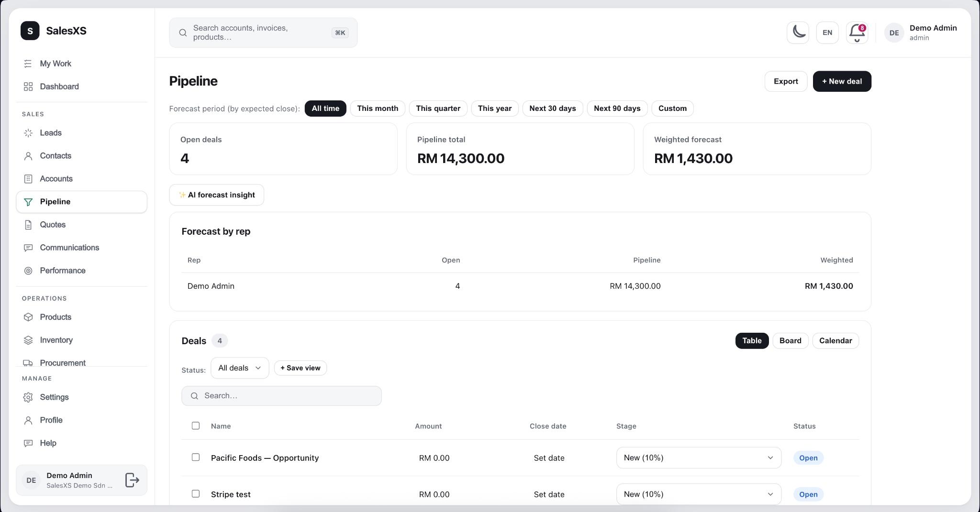Tick the select-all checkbox in deals header

(196, 425)
